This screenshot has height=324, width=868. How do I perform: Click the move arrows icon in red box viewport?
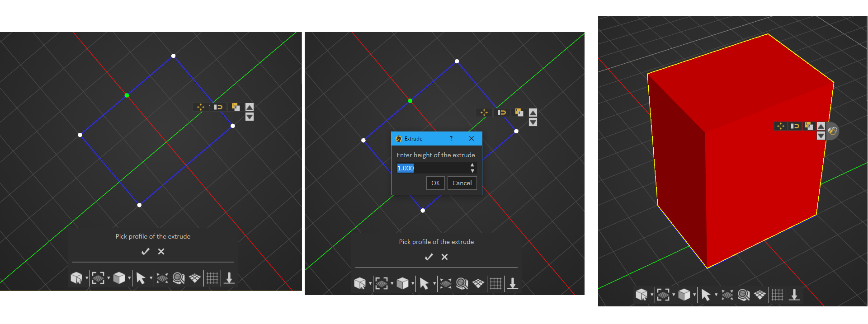coord(781,126)
